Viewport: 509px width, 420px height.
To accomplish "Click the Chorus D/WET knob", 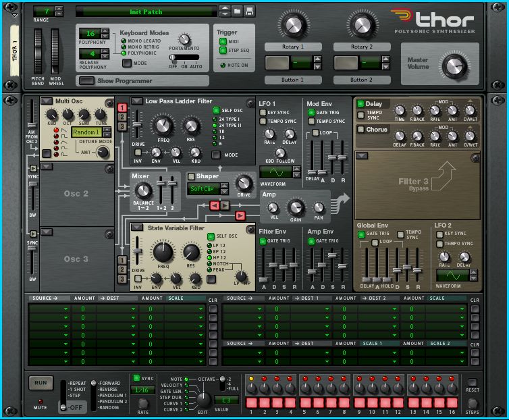I will coord(471,136).
